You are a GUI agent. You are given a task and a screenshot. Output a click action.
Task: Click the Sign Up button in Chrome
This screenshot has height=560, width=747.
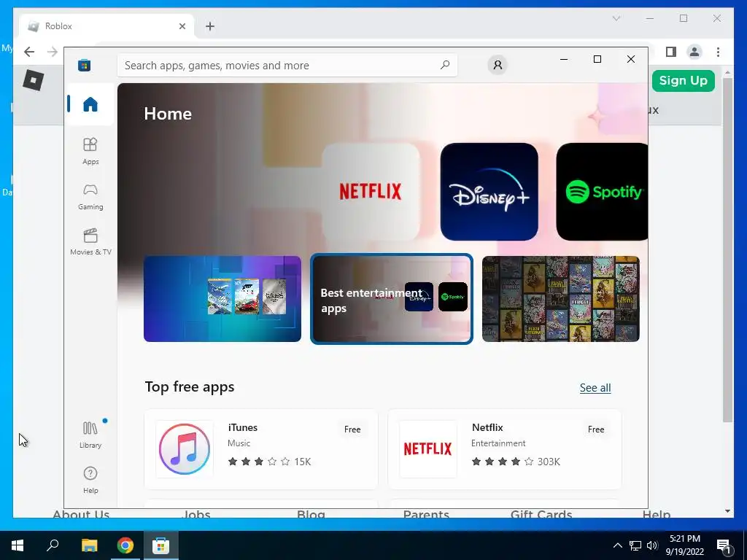point(683,80)
